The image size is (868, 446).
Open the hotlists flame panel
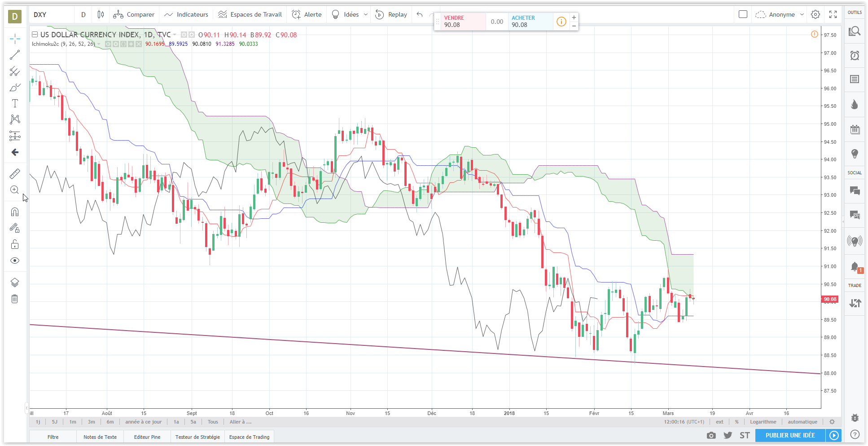(855, 105)
